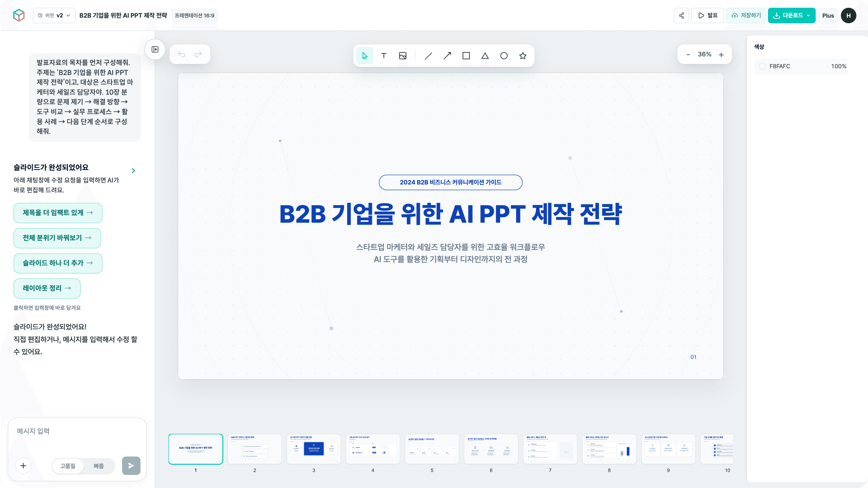Click the slide main title text

(x=450, y=214)
